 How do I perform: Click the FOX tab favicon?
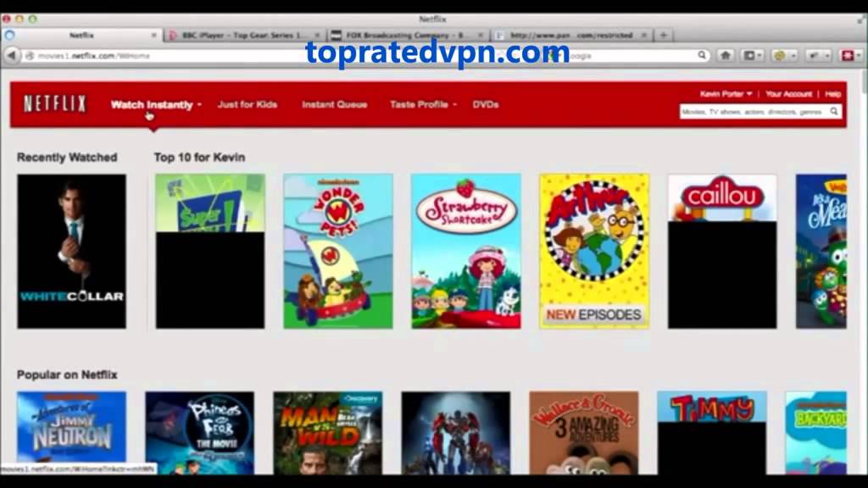tap(336, 35)
